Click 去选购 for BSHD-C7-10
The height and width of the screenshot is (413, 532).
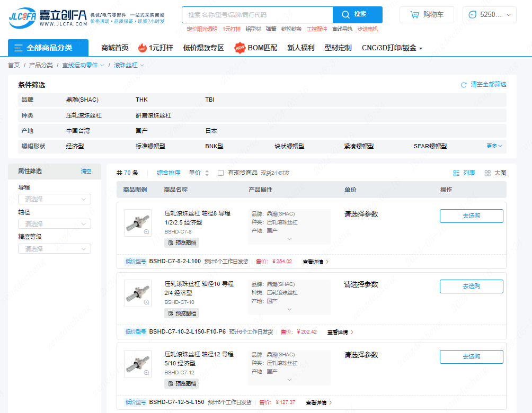pos(471,286)
